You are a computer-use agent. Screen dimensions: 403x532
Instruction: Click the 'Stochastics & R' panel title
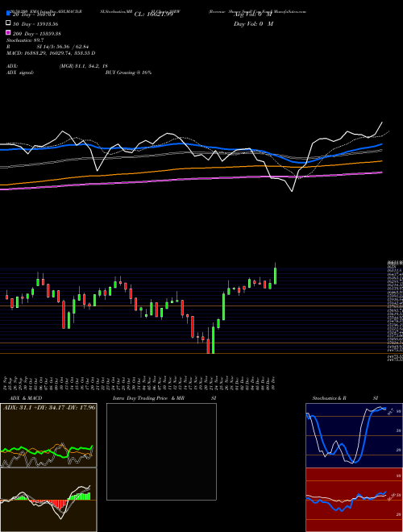point(329,398)
